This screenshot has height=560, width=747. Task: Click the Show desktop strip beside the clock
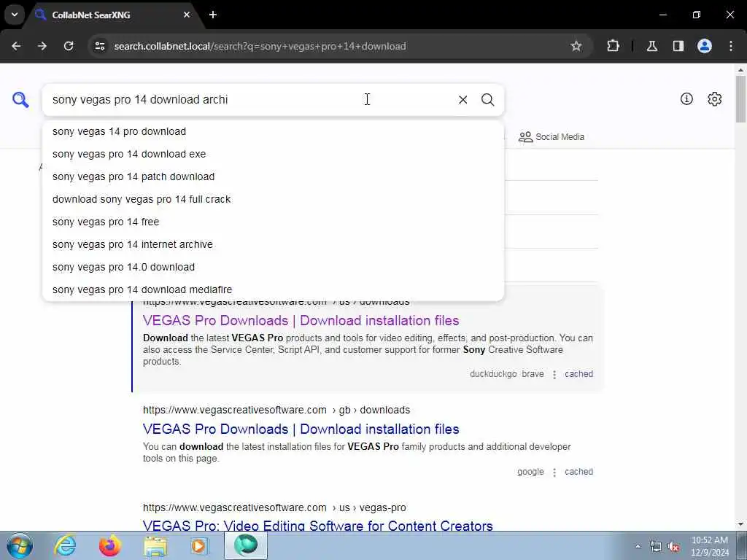[742, 545]
